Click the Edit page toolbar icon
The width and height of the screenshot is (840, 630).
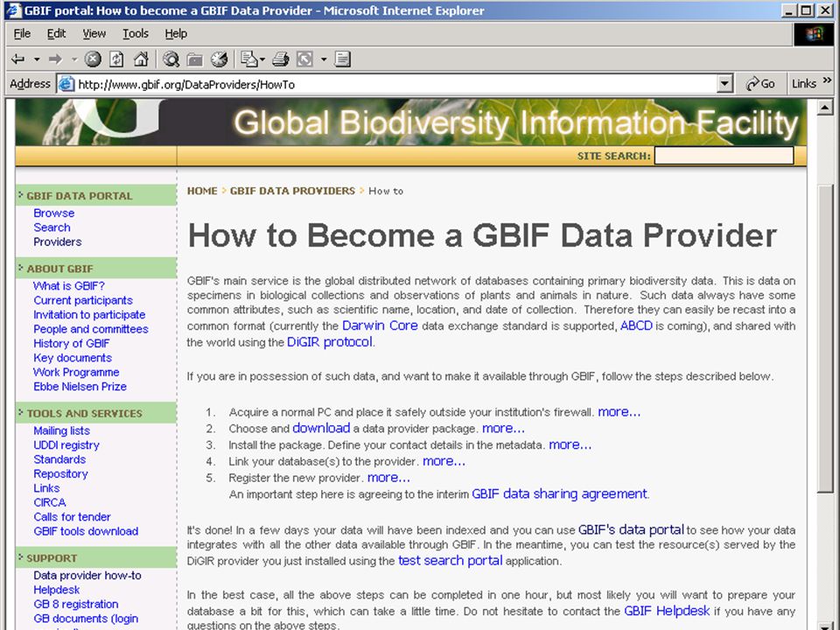pos(304,59)
